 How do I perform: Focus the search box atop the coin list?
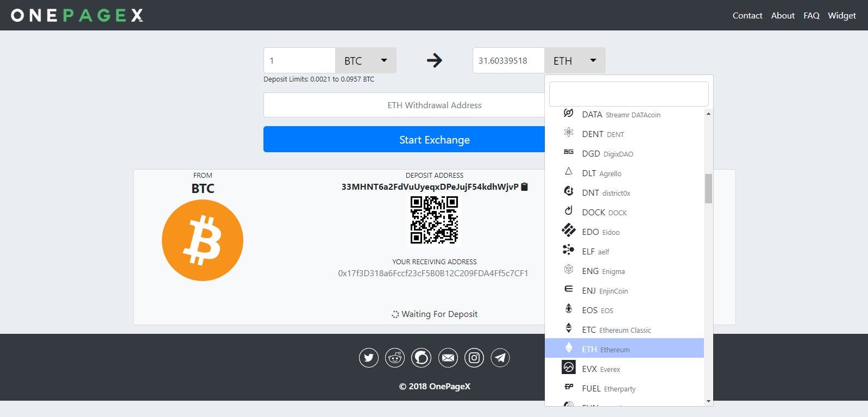[629, 94]
